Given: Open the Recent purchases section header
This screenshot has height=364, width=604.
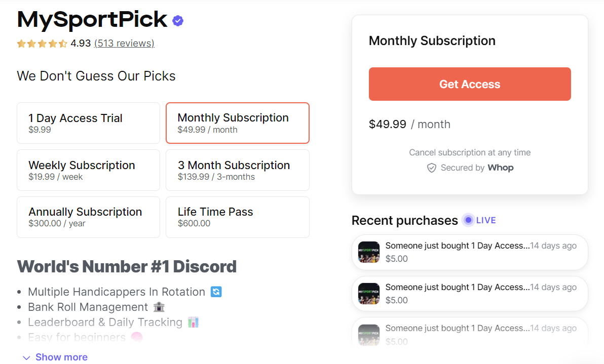Looking at the screenshot, I should pos(403,220).
